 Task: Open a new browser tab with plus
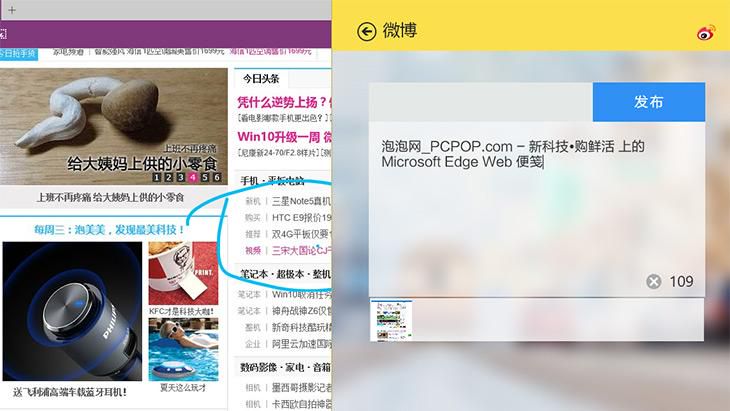click(x=12, y=10)
